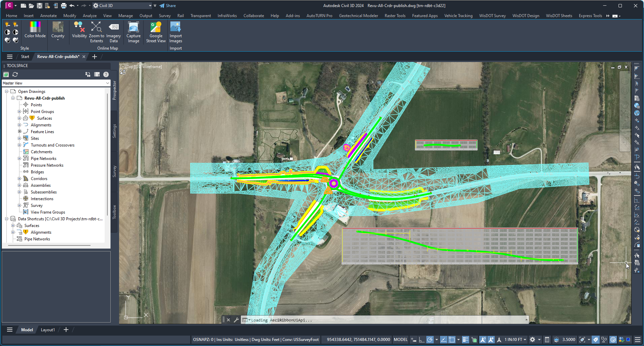
Task: Click the wrench customize icon in command line
Action: click(236, 320)
